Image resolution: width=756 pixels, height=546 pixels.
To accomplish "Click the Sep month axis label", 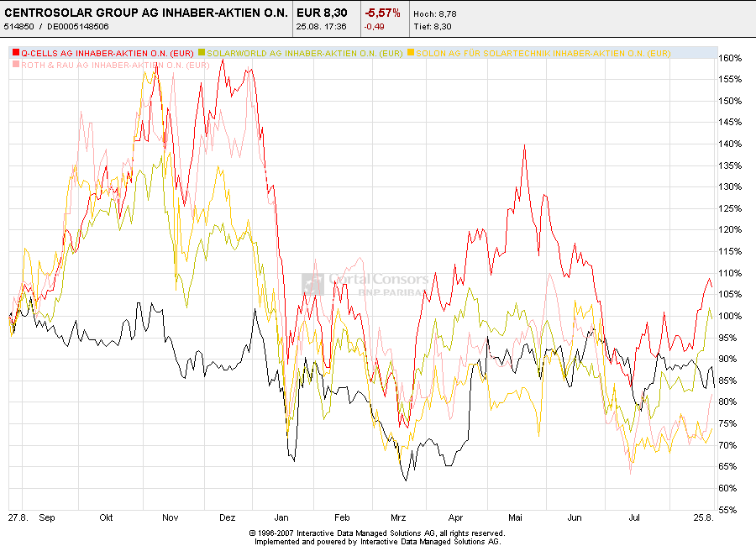I will (x=47, y=517).
